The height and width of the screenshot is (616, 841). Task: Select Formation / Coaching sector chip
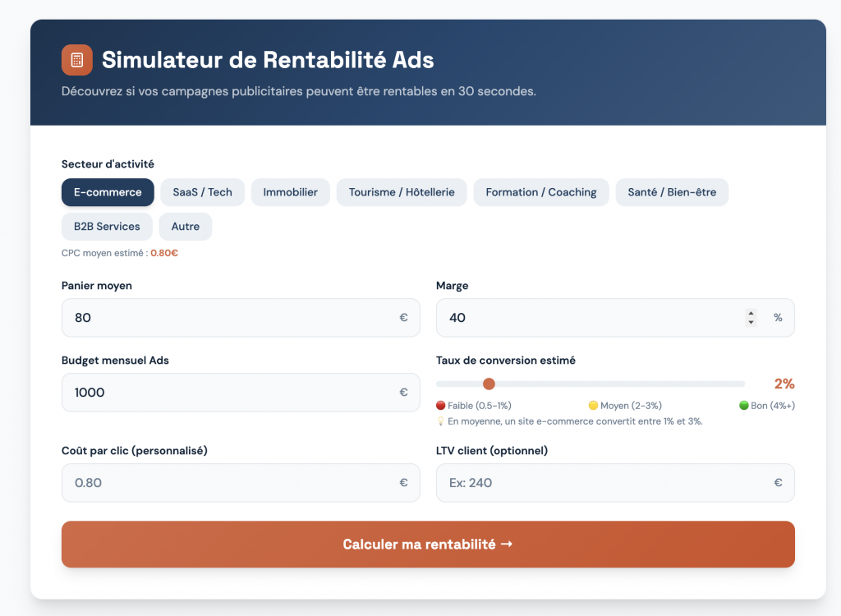pyautogui.click(x=540, y=192)
